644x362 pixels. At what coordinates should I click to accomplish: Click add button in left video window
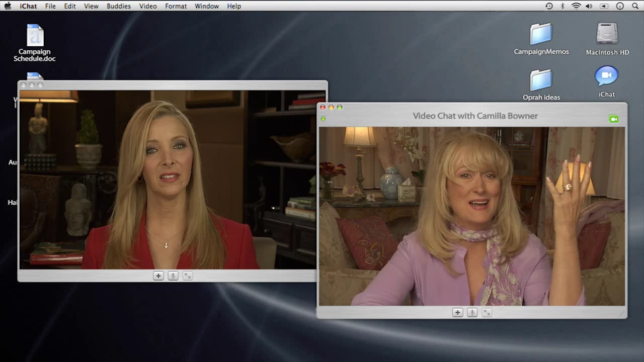tap(158, 276)
